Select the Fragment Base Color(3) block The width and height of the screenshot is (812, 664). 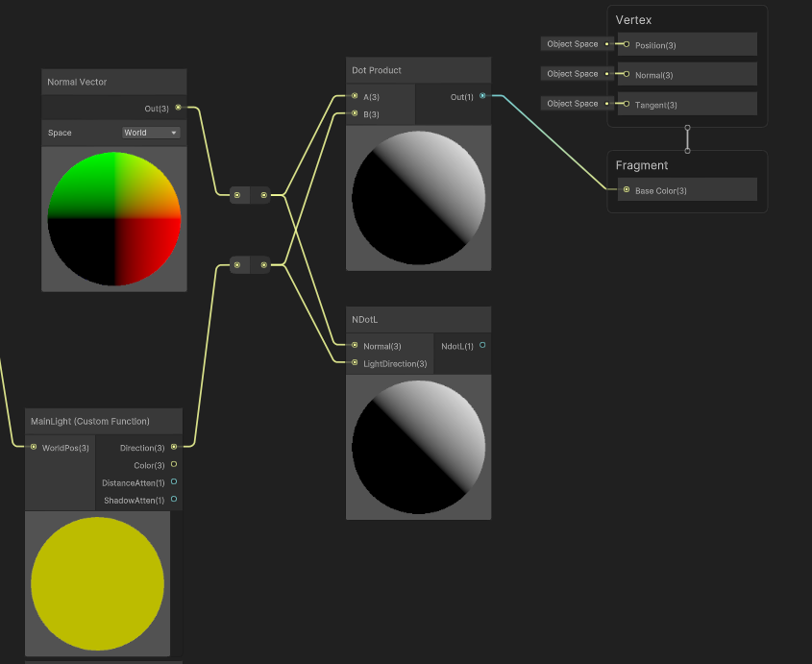[687, 190]
